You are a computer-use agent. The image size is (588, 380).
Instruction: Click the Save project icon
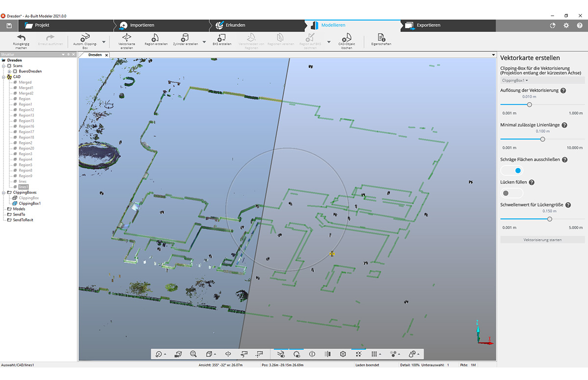pyautogui.click(x=8, y=25)
